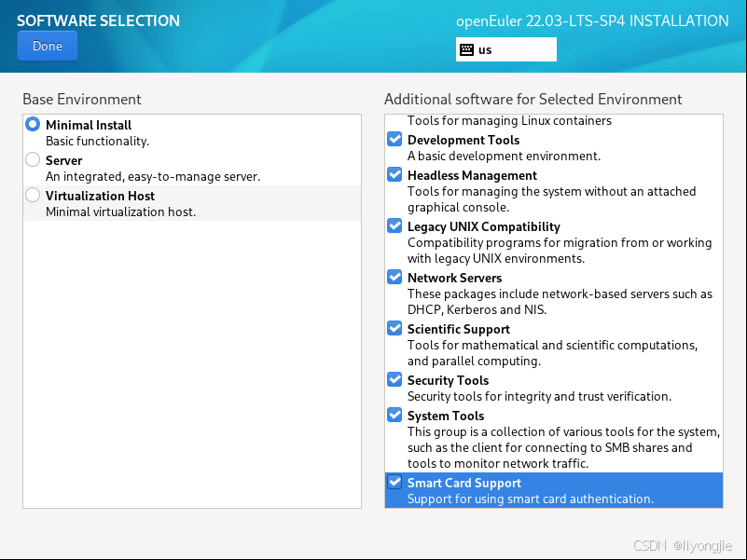747x560 pixels.
Task: Click 'Tools for managing Linux containers' text
Action: pos(509,121)
